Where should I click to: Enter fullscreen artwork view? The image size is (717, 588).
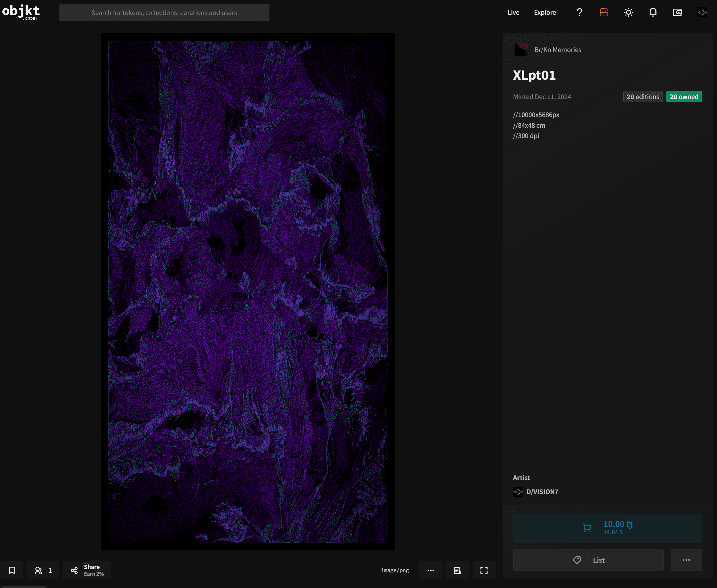(x=484, y=570)
